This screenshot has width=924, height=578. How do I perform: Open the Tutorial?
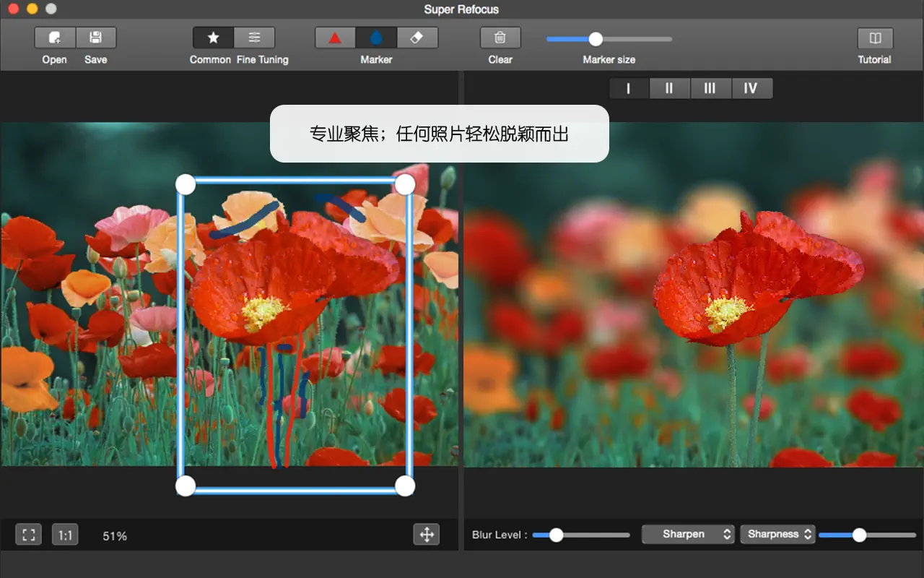click(x=874, y=38)
